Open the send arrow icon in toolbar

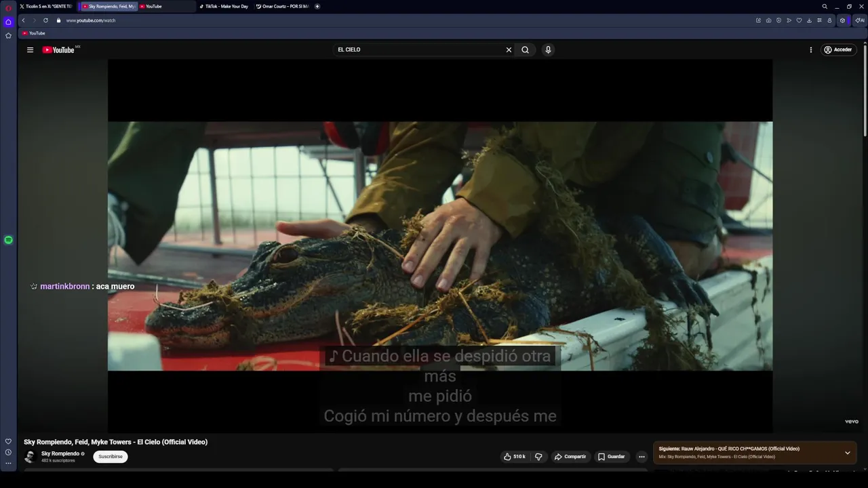click(x=789, y=20)
